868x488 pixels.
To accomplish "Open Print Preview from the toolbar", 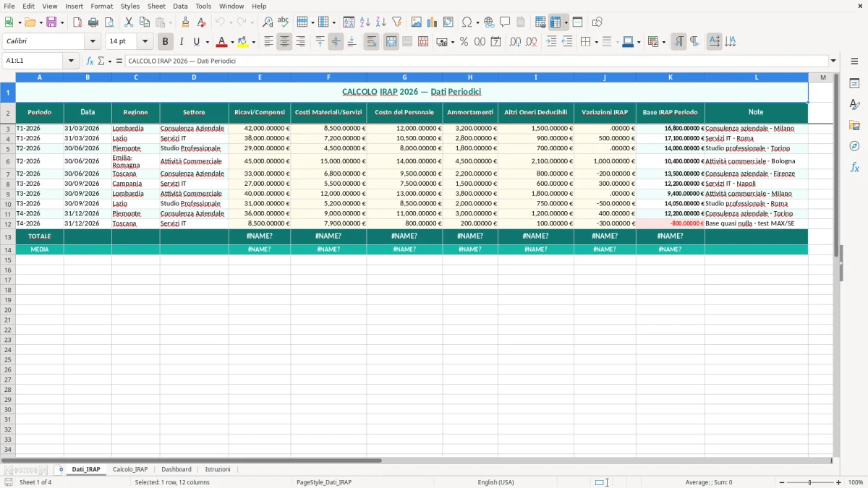I will pyautogui.click(x=109, y=22).
